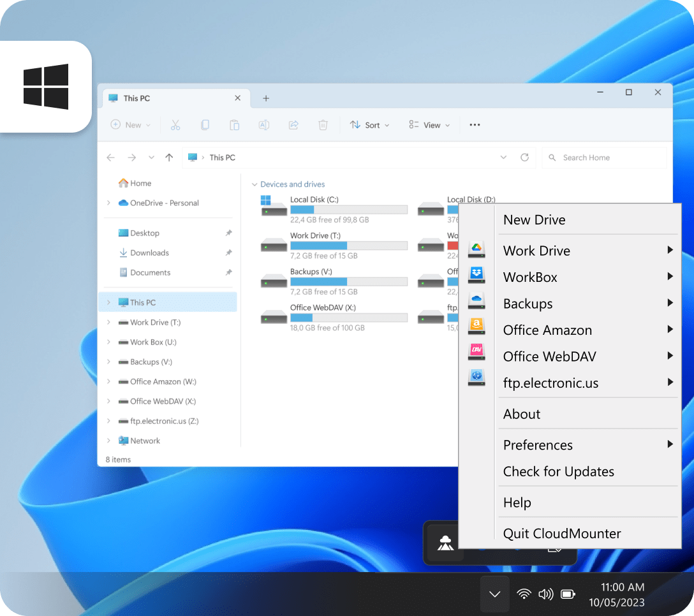Screen dimensions: 694x616
Task: Click the globe icon beside ftp.electronic.us
Action: pyautogui.click(x=476, y=377)
